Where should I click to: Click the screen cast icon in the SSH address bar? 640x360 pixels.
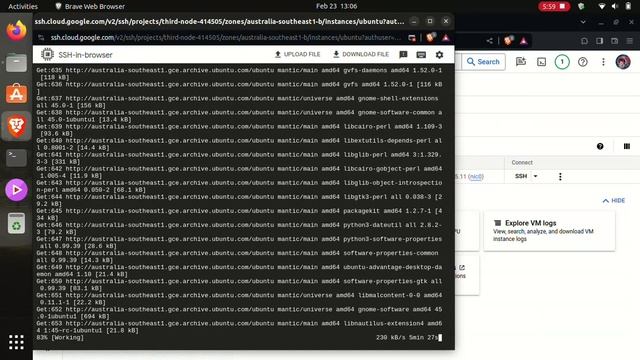tap(412, 38)
